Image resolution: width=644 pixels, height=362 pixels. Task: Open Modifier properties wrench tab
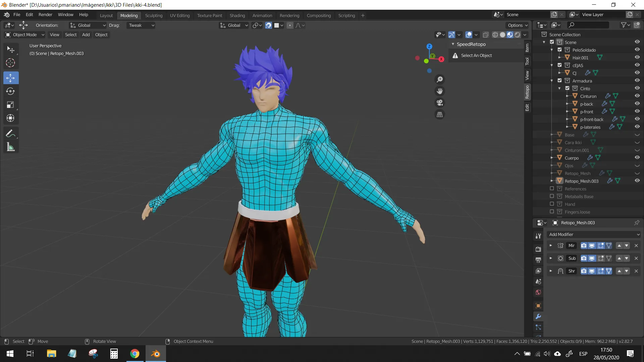538,316
